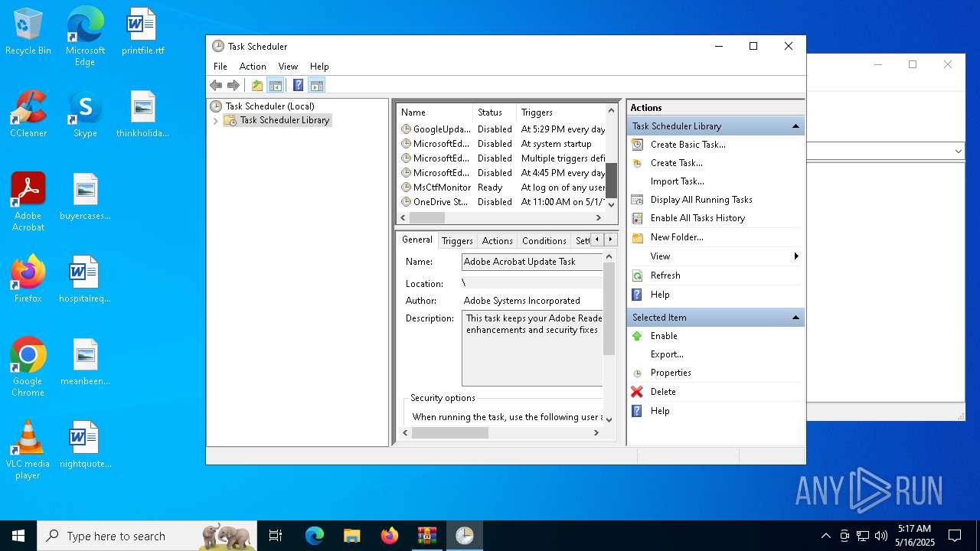Open the printfile.rtf desktop file
Image resolution: width=980 pixels, height=551 pixels.
143,32
